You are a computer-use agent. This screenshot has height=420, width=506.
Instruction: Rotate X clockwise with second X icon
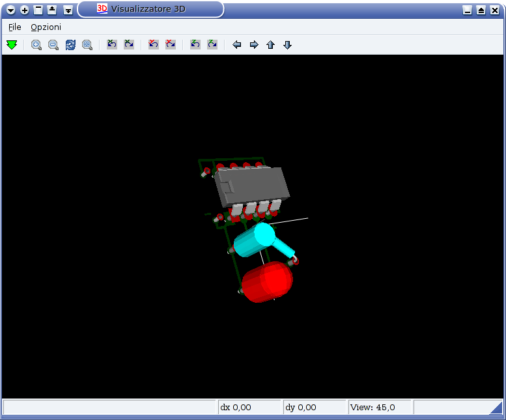point(129,44)
